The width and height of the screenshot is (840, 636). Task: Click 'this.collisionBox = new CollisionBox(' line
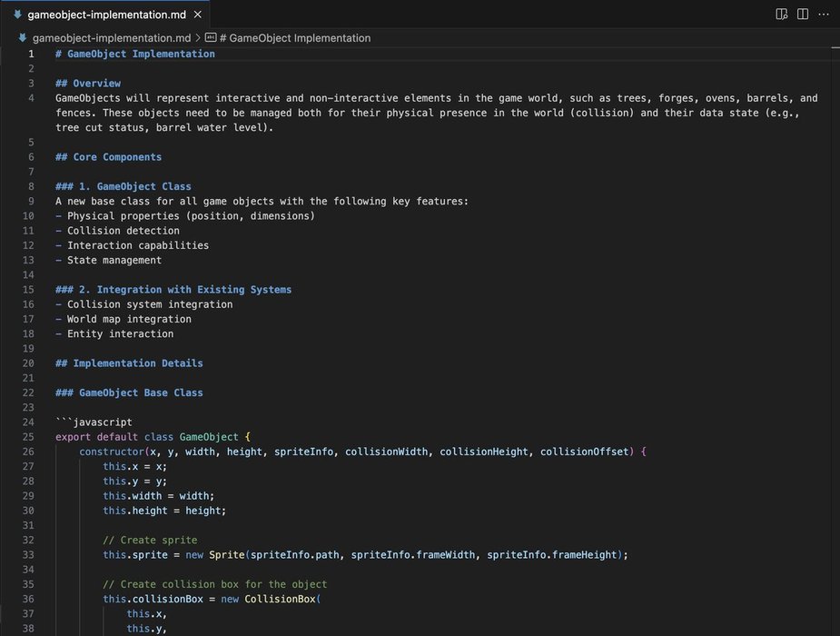212,599
